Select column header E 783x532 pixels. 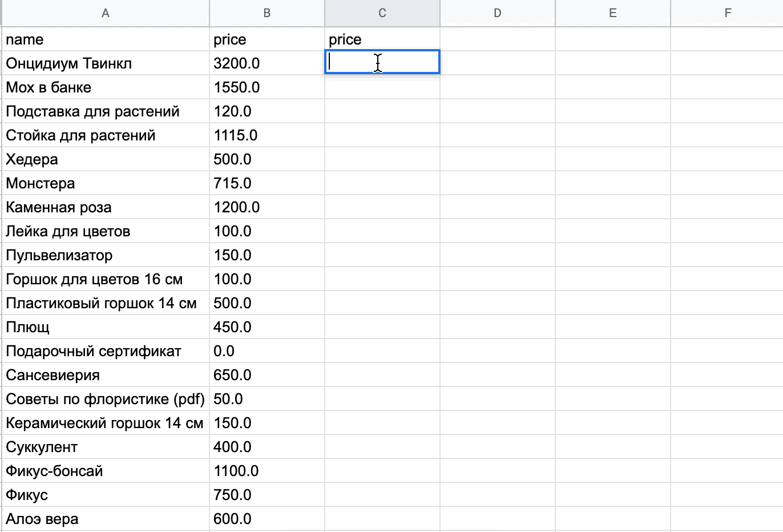tap(612, 13)
